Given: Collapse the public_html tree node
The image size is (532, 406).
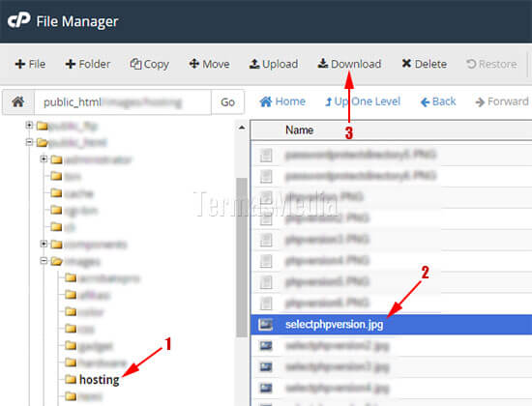Looking at the screenshot, I should coord(29,142).
